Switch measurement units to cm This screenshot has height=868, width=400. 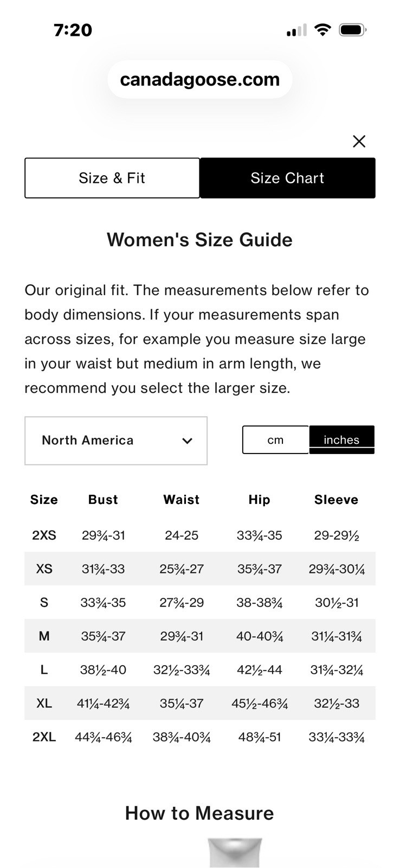275,440
